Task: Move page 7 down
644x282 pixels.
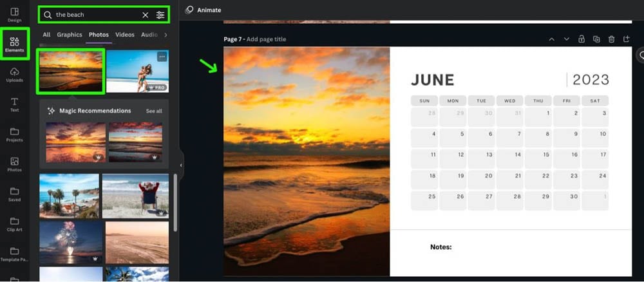Action: [566, 39]
